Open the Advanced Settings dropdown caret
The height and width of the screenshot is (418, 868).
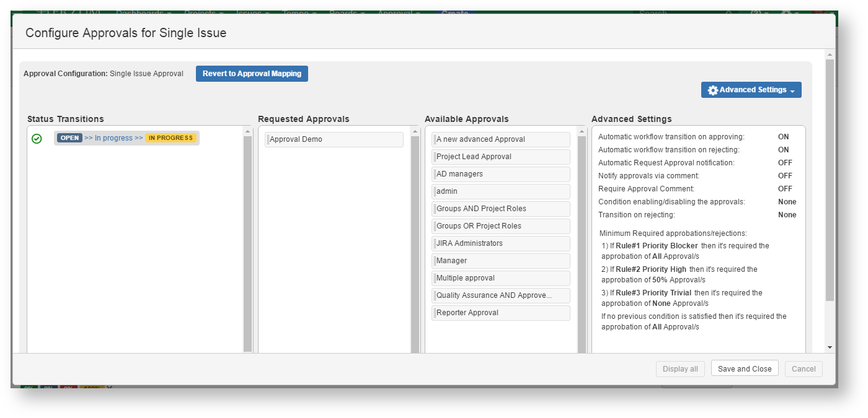coord(792,91)
